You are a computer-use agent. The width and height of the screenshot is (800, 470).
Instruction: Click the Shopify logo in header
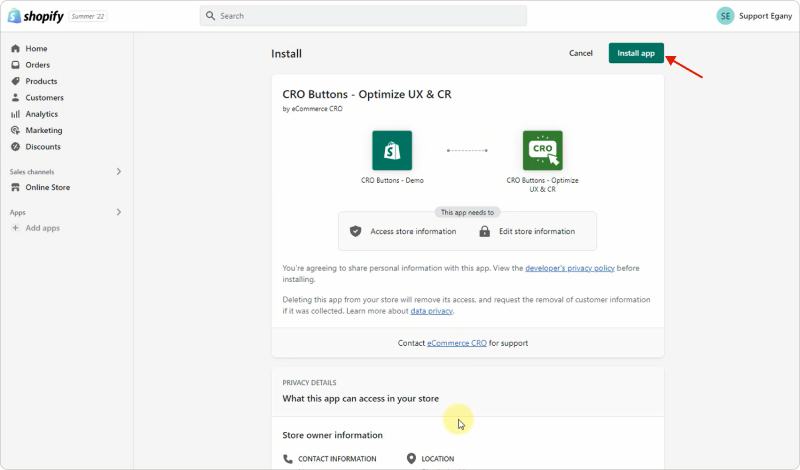37,16
